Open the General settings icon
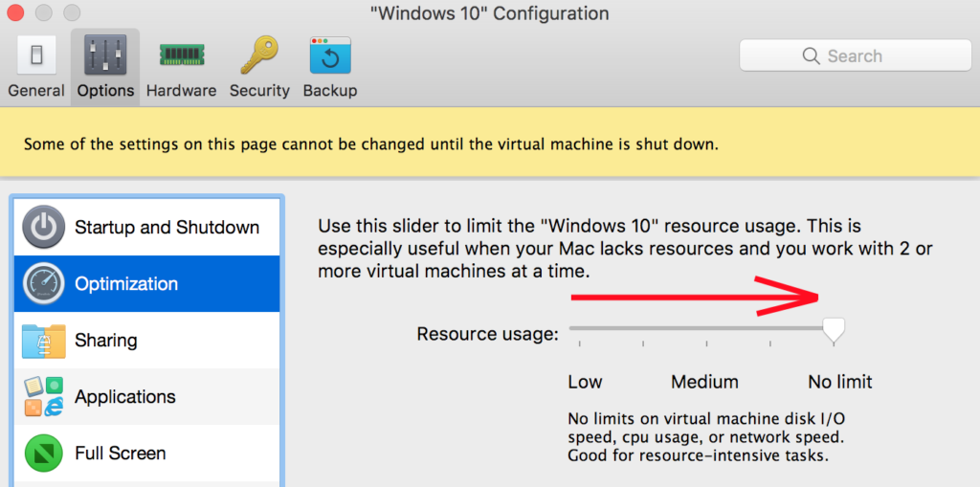 (36, 55)
